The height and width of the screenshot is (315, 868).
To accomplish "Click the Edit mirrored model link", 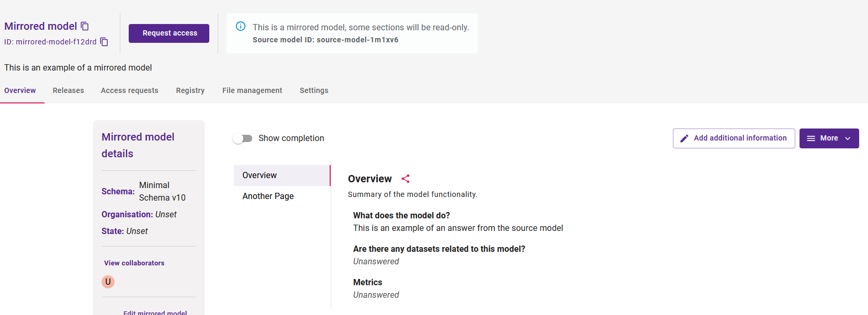I will click(155, 312).
